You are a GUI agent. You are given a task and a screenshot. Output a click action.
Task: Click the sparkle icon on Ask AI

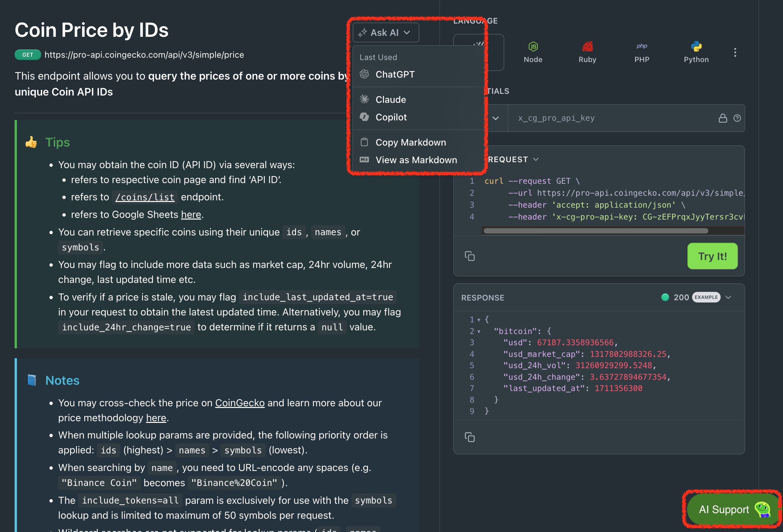(x=362, y=33)
